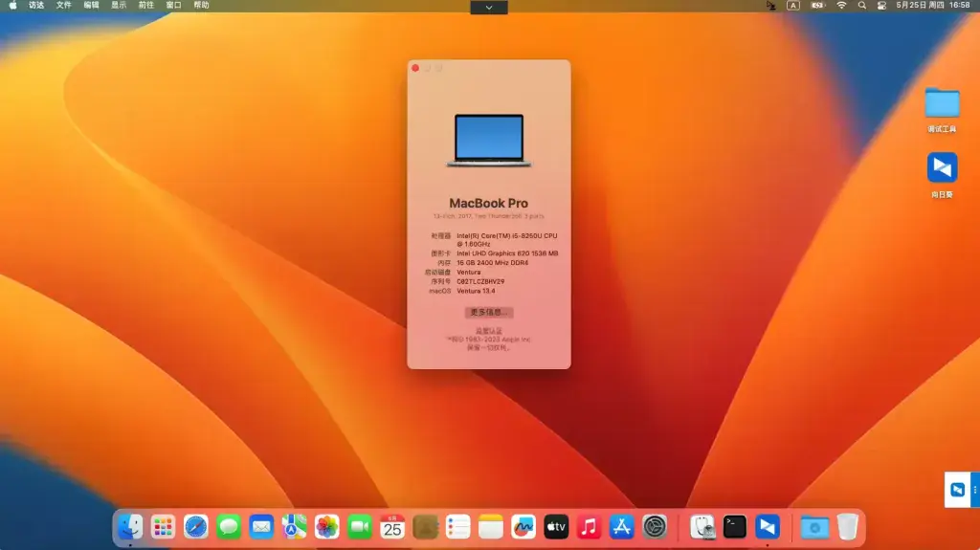Open the 前往 menu
This screenshot has width=980, height=550.
pos(146,5)
